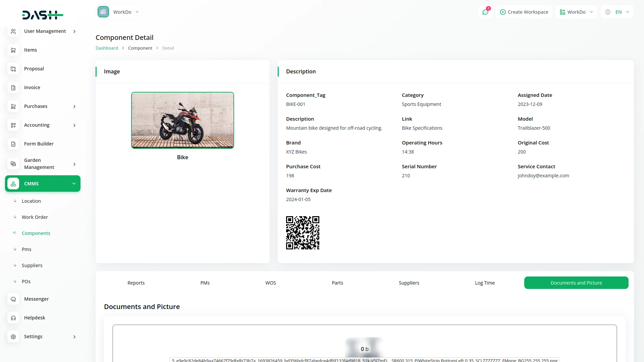Click the Form Builder sidebar icon

[x=13, y=144]
